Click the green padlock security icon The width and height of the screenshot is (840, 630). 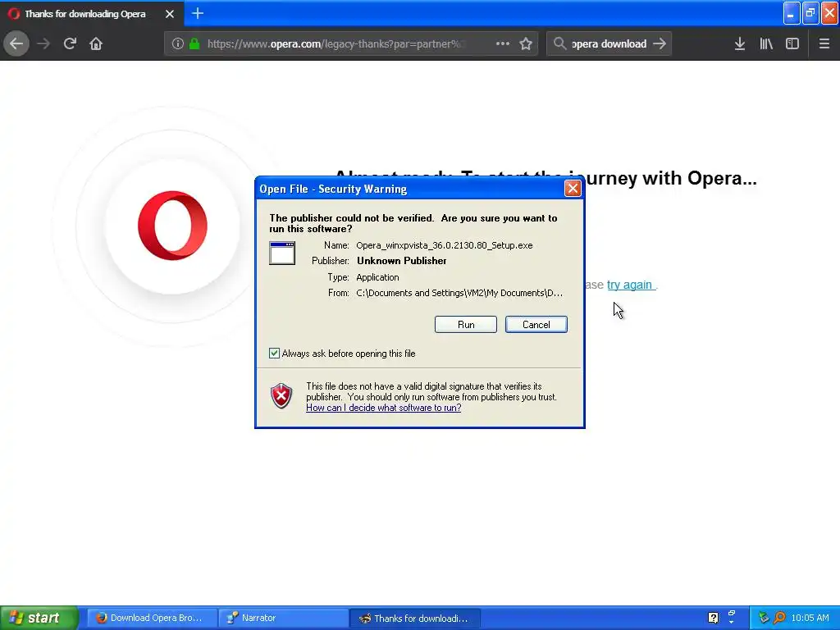coord(194,43)
